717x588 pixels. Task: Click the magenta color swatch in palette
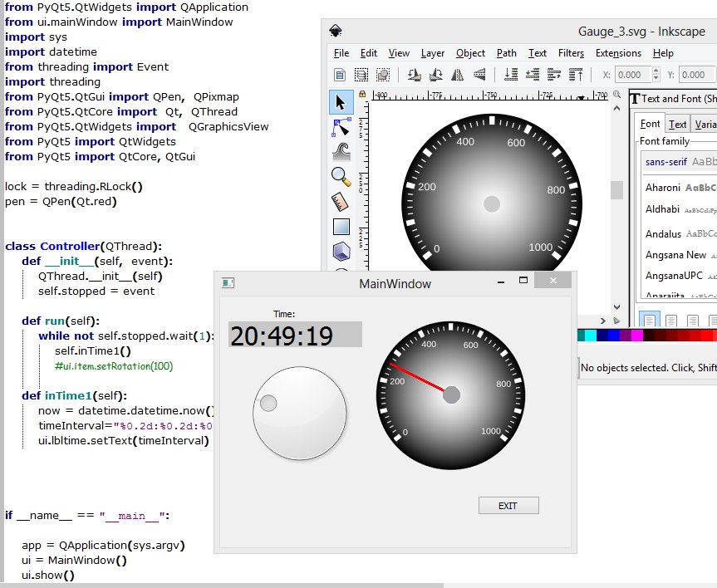coord(637,336)
